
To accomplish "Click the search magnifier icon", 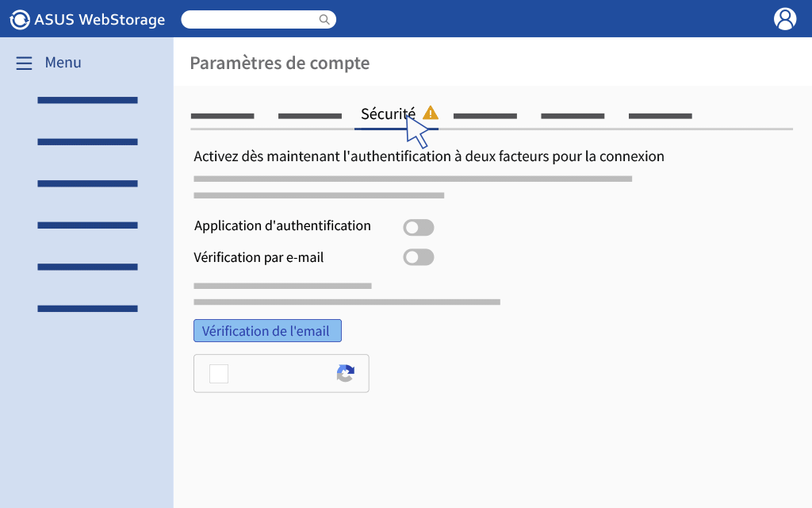I will (324, 20).
